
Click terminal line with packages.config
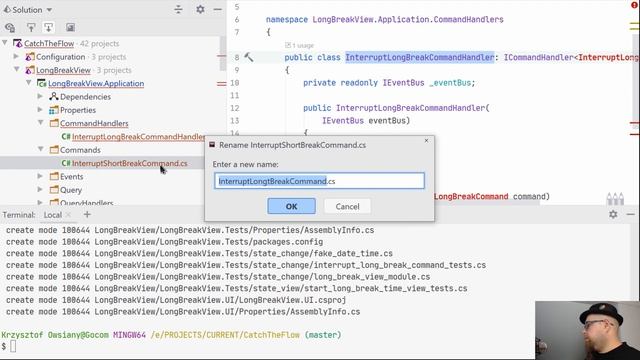click(164, 242)
